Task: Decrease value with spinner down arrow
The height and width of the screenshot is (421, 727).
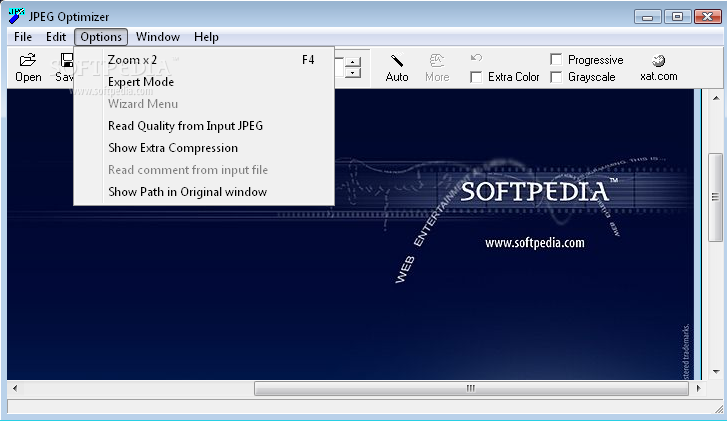Action: [x=353, y=73]
